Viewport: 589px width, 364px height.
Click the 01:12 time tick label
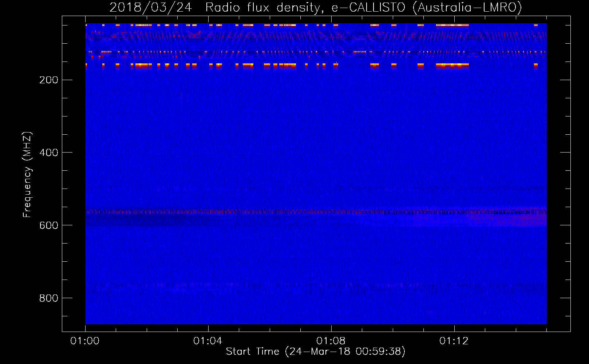coord(454,341)
